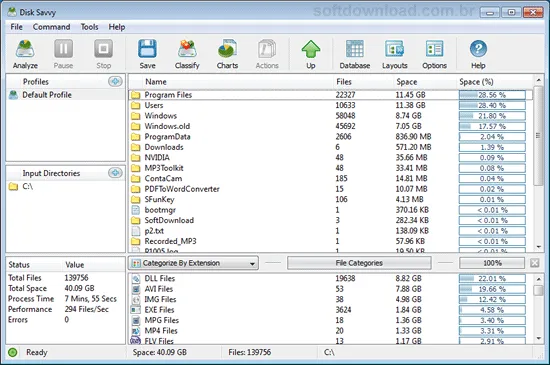The image size is (550, 365).
Task: Click the file list scroll down arrow
Action: [538, 247]
